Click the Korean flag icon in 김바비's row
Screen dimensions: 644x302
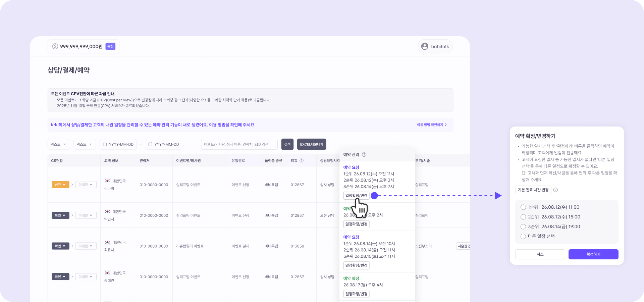107,181
